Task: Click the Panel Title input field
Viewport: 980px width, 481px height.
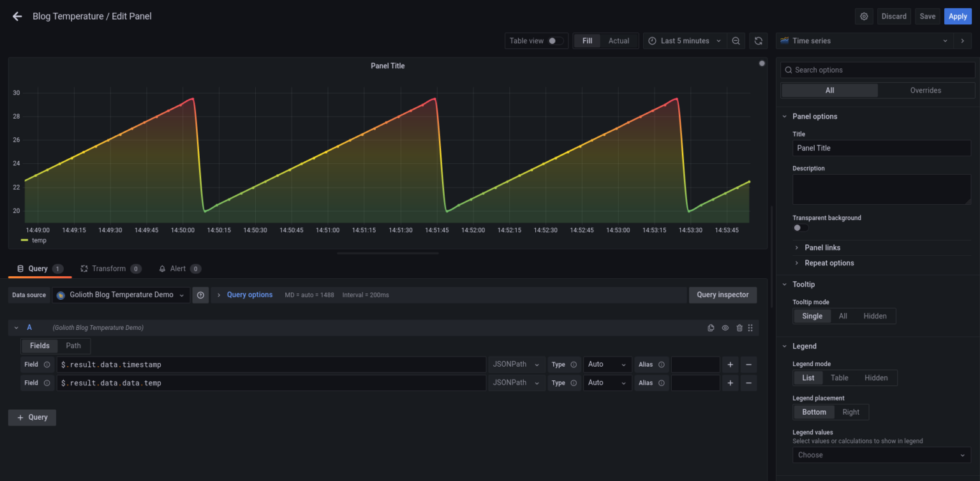Action: point(881,147)
